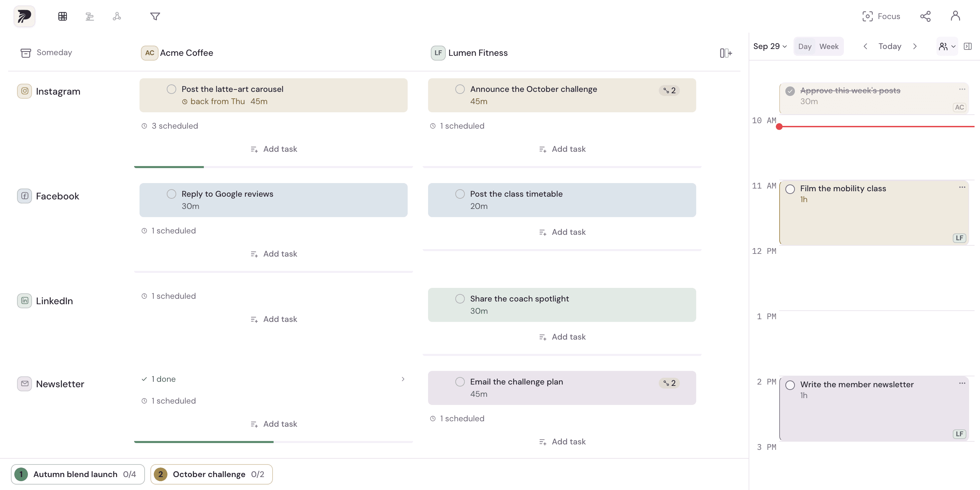Go to the previous day arrow

click(x=865, y=46)
